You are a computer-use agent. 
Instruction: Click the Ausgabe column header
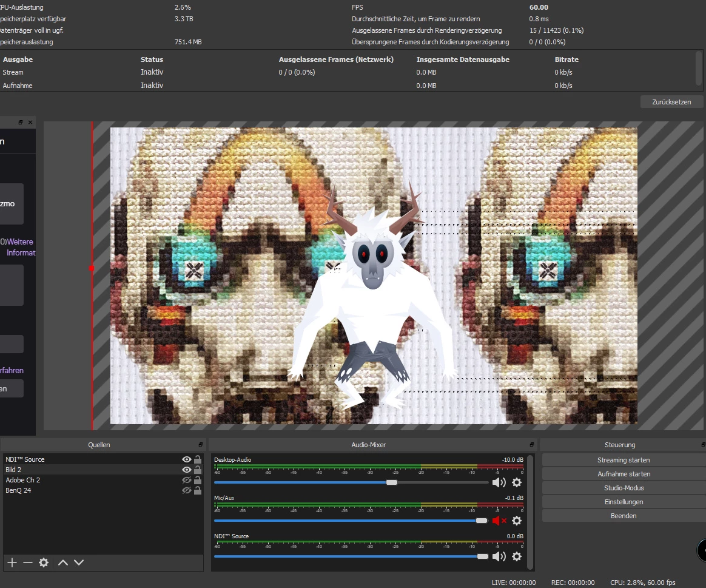coord(18,59)
